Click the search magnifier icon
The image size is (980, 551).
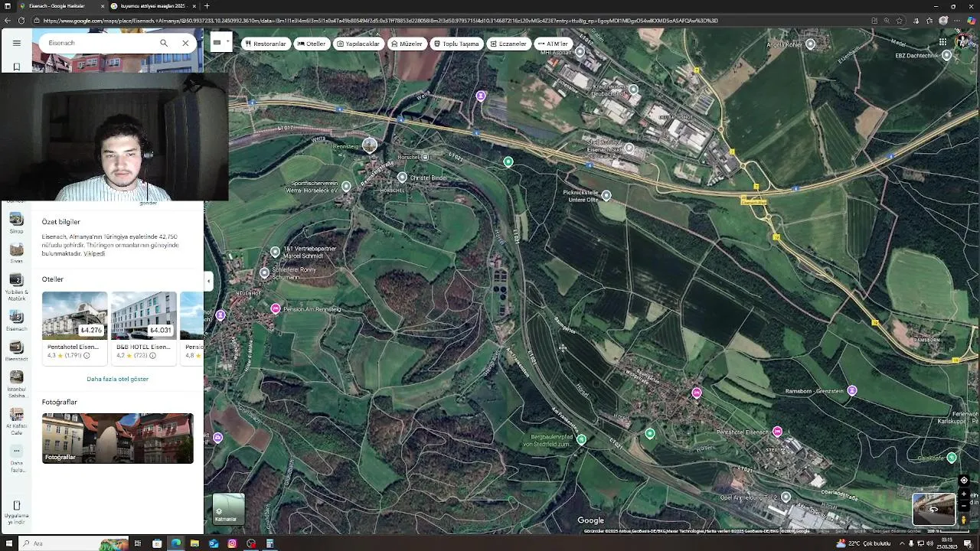pyautogui.click(x=164, y=43)
